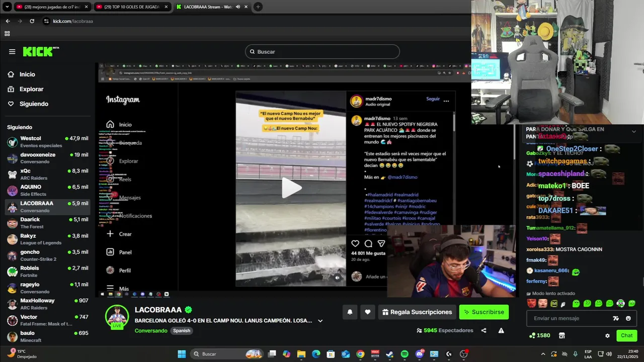Open the Conversando category link
This screenshot has width=644, height=362.
click(151, 330)
